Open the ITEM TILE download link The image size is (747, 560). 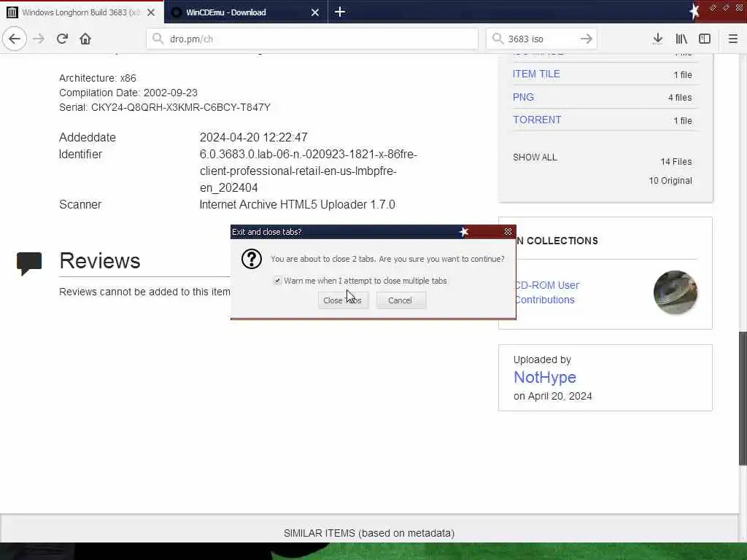tap(536, 74)
